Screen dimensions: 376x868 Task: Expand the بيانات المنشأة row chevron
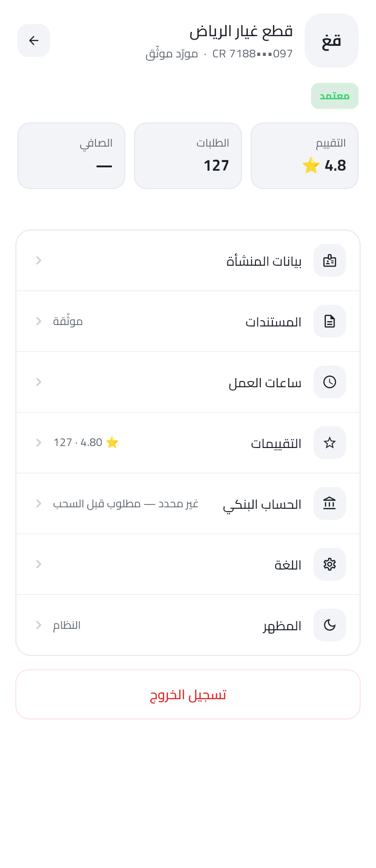(x=39, y=260)
